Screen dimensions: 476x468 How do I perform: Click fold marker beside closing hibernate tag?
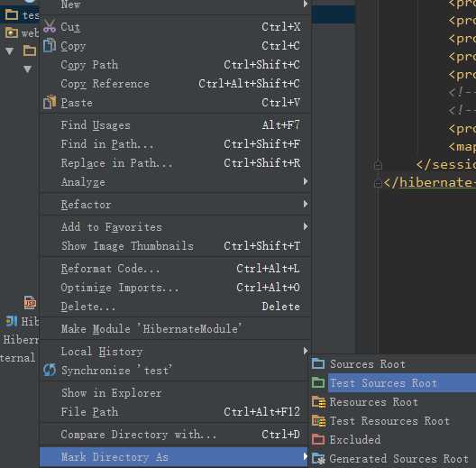point(378,183)
